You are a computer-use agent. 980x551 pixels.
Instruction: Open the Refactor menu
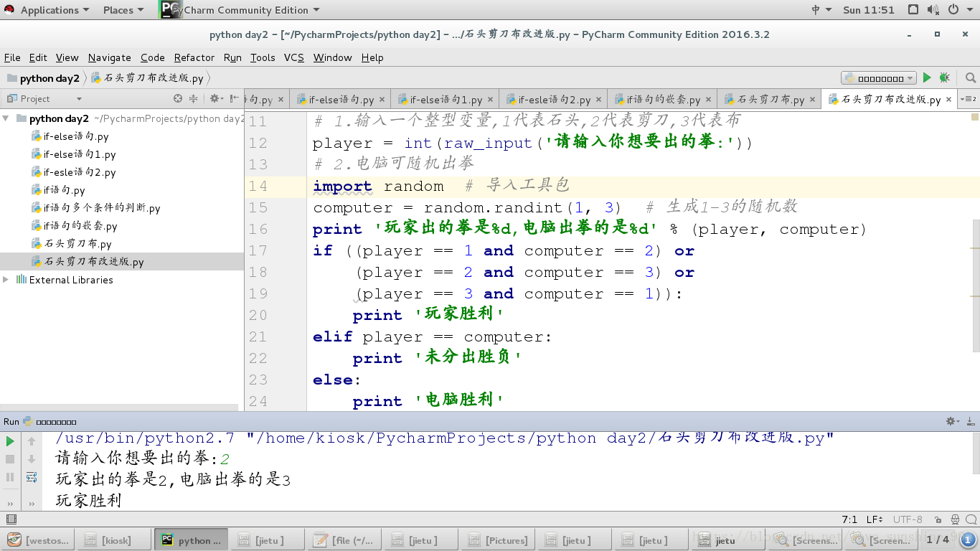pyautogui.click(x=194, y=57)
